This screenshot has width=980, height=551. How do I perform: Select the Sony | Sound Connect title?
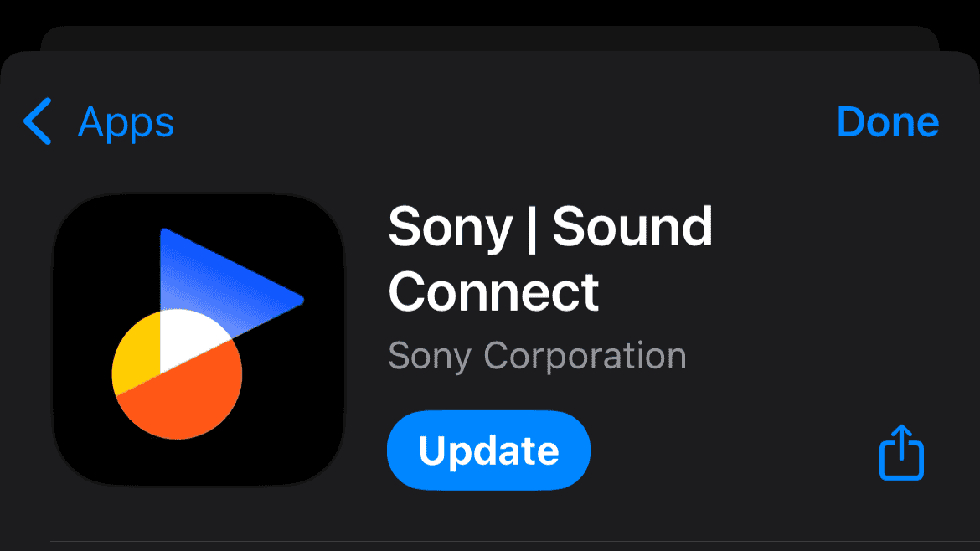pyautogui.click(x=550, y=259)
